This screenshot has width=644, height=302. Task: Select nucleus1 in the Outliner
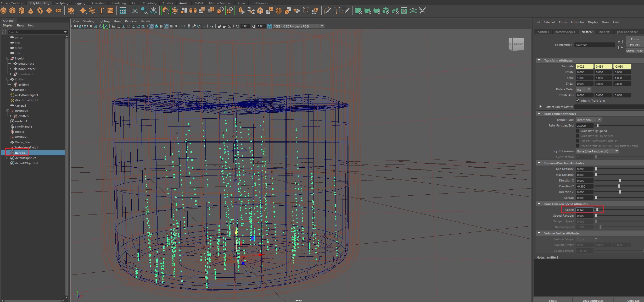coord(21,121)
